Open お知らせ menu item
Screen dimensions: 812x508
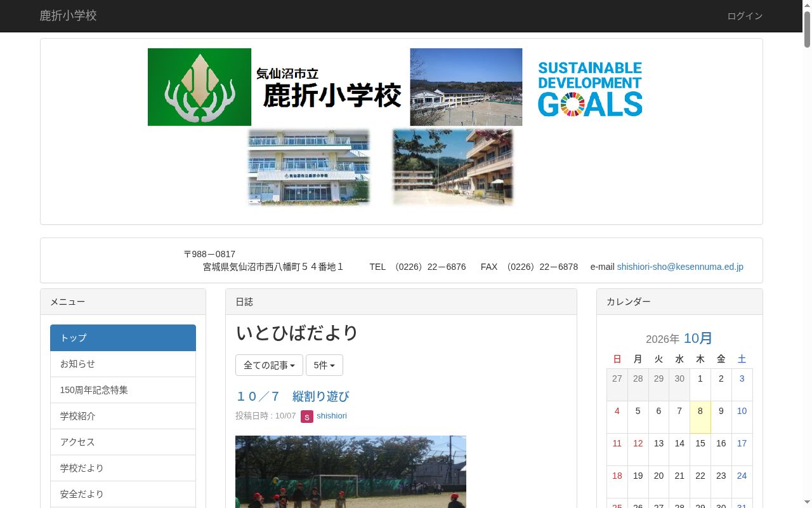[x=123, y=364]
